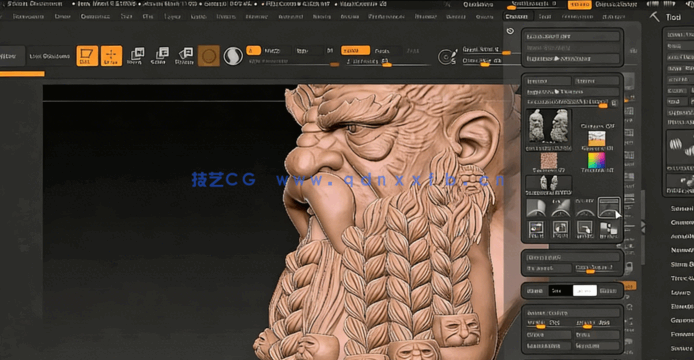694x360 pixels.
Task: Toggle the orange Zadd button
Action: (x=355, y=50)
